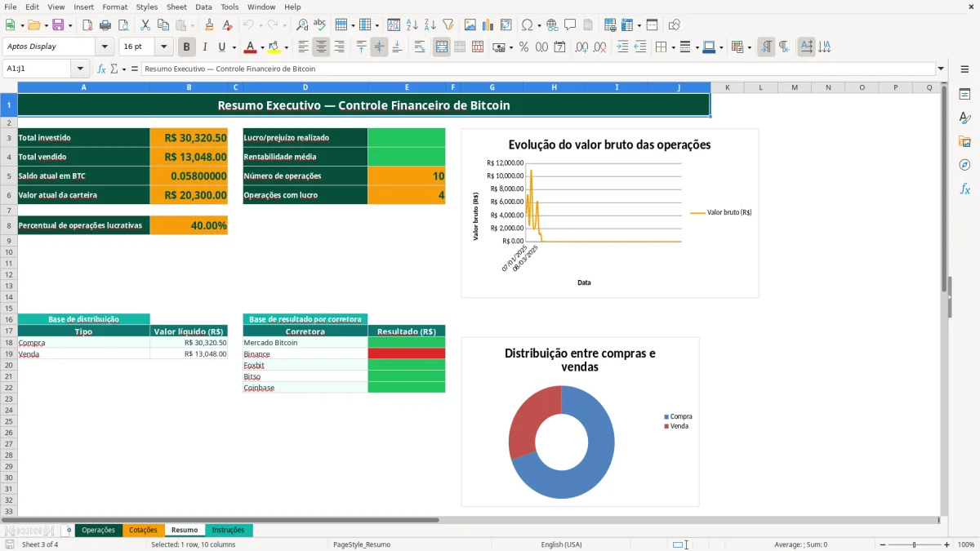Open the sidebar Functions panel
980x551 pixels.
pos(964,189)
